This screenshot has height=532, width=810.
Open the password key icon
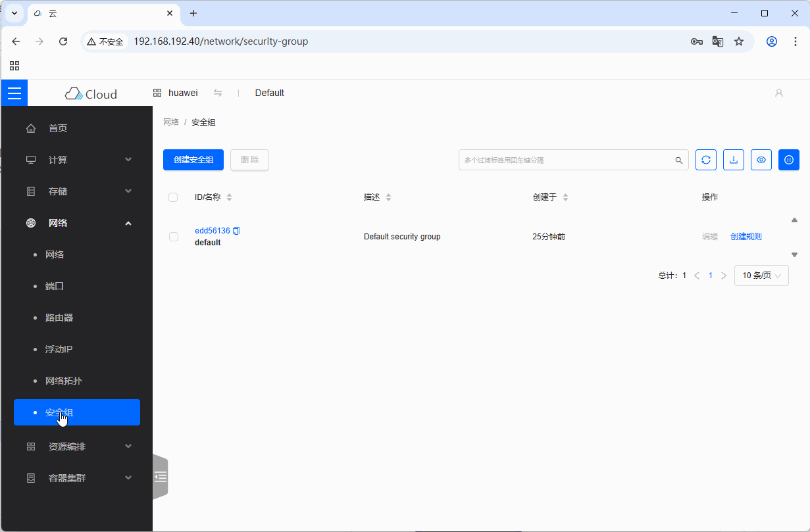coord(697,41)
